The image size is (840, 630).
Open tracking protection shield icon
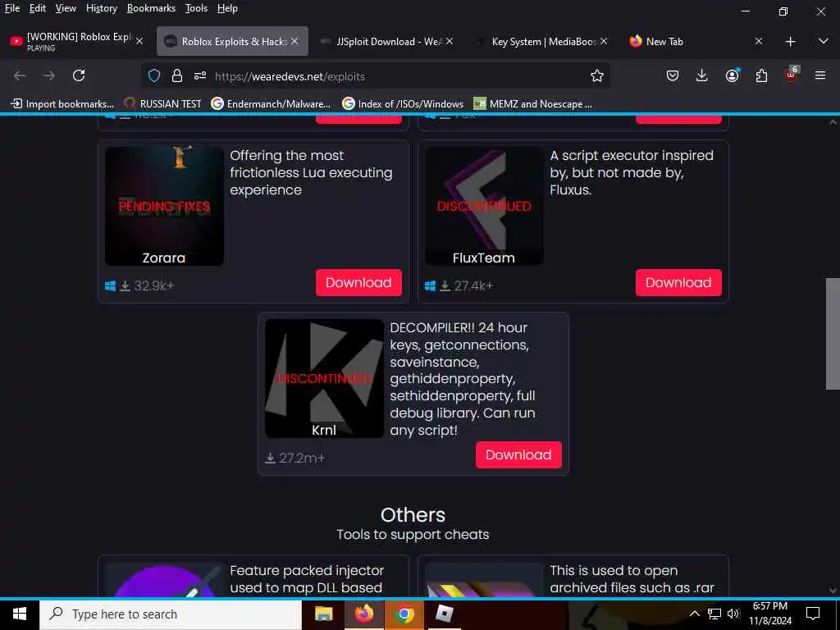154,76
